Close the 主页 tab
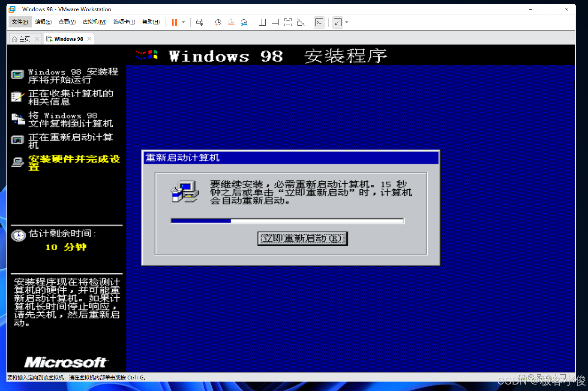Screen dimensions: 588x391 (37, 39)
